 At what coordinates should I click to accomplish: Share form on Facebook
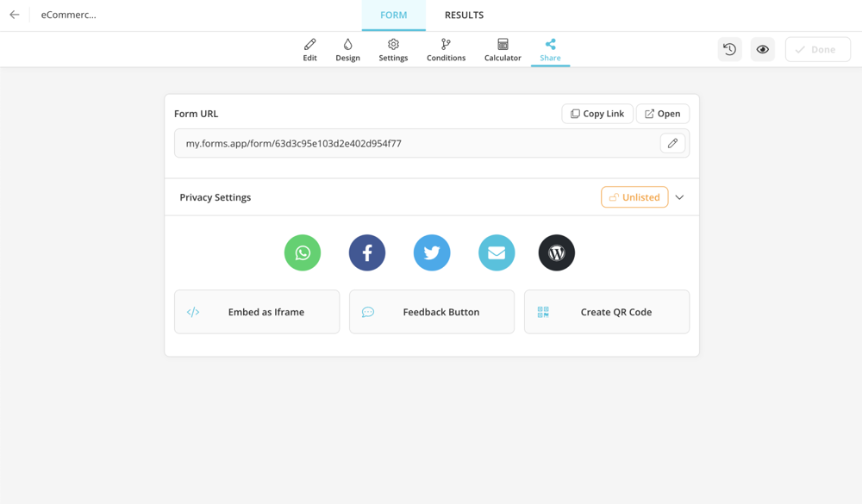click(367, 252)
